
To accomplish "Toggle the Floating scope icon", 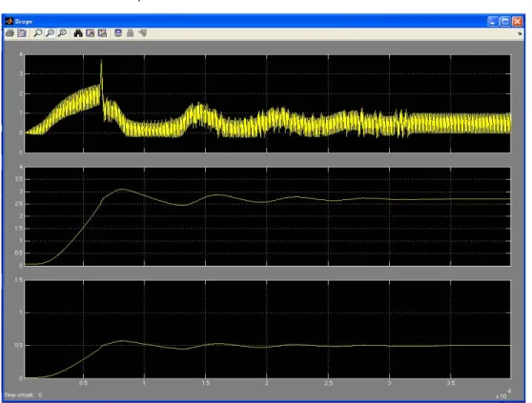I will point(118,33).
